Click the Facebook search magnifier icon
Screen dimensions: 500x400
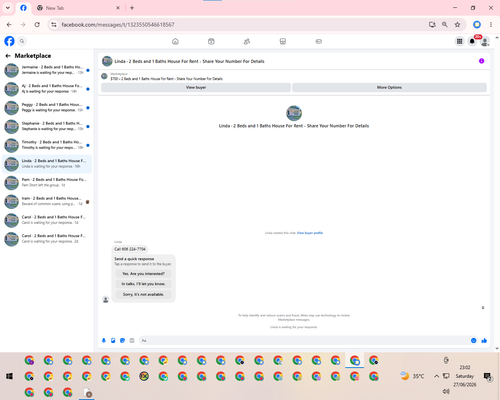click(22, 41)
